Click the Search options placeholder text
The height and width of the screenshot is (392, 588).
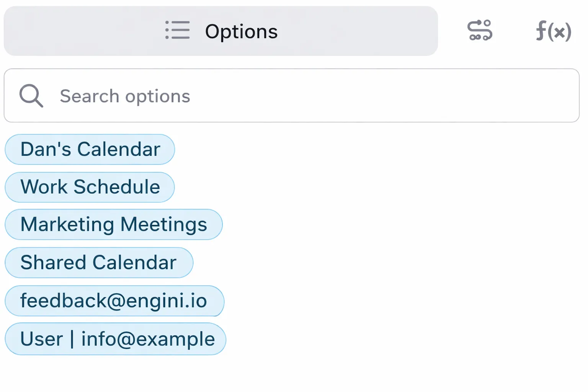125,96
